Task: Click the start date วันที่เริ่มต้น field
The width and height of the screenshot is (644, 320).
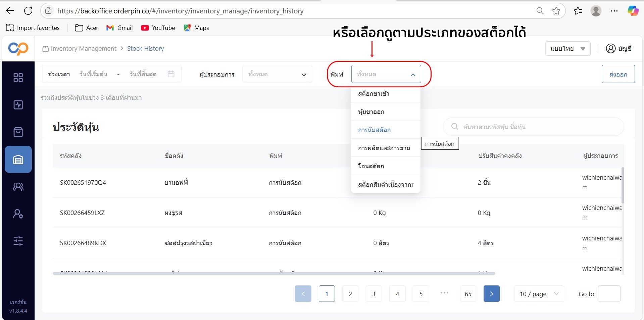Action: coord(94,74)
